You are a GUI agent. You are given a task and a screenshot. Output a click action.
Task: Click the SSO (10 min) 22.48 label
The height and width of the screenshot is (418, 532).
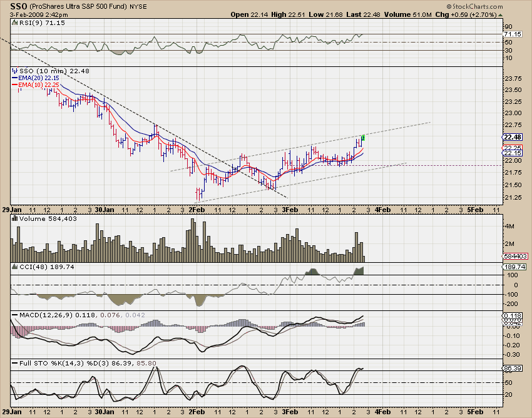[54, 71]
